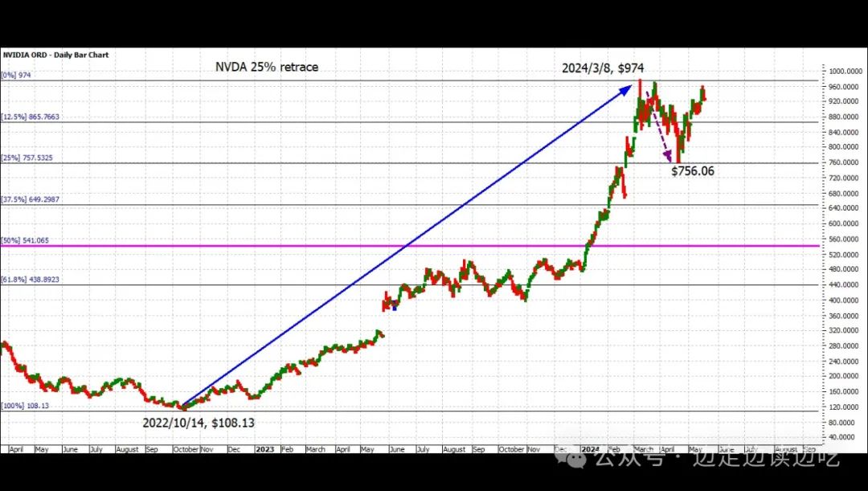Image resolution: width=868 pixels, height=491 pixels.
Task: Select the purple dashed retrace arrow
Action: (659, 126)
